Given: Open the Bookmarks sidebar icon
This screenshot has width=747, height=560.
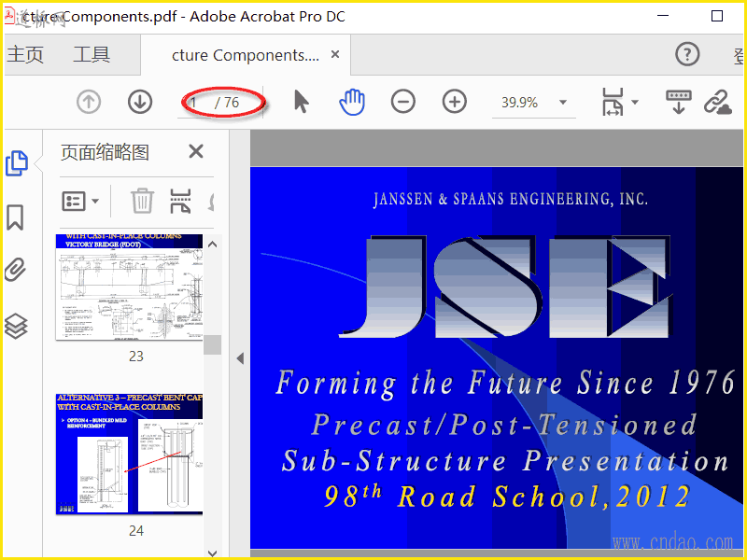Looking at the screenshot, I should pos(15,217).
